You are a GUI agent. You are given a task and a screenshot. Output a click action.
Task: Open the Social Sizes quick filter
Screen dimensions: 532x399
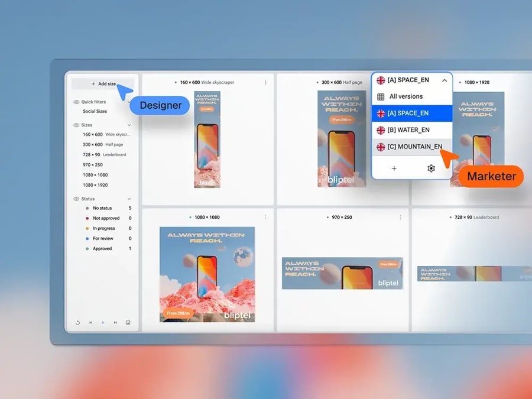(x=95, y=111)
